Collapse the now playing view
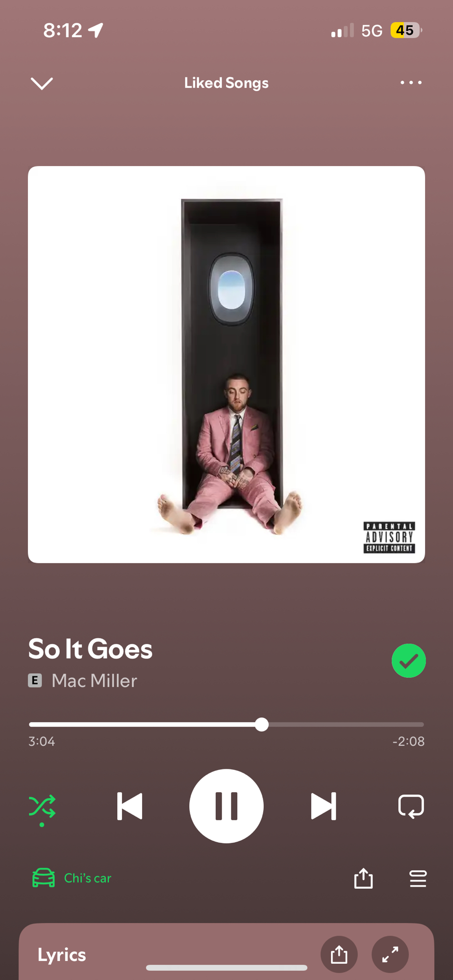 tap(42, 83)
